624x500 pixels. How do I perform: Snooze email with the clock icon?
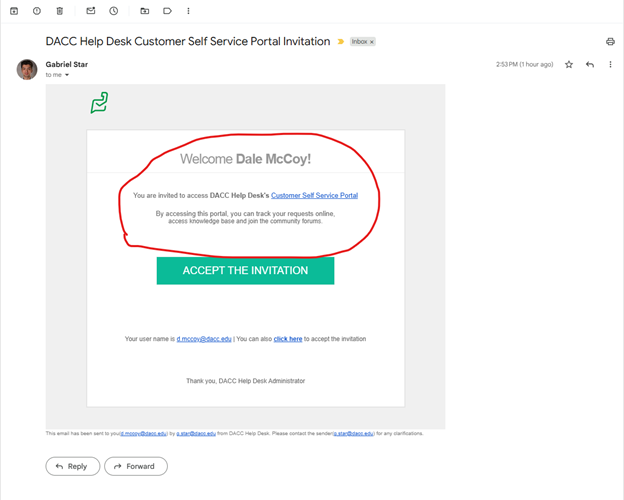click(x=114, y=11)
